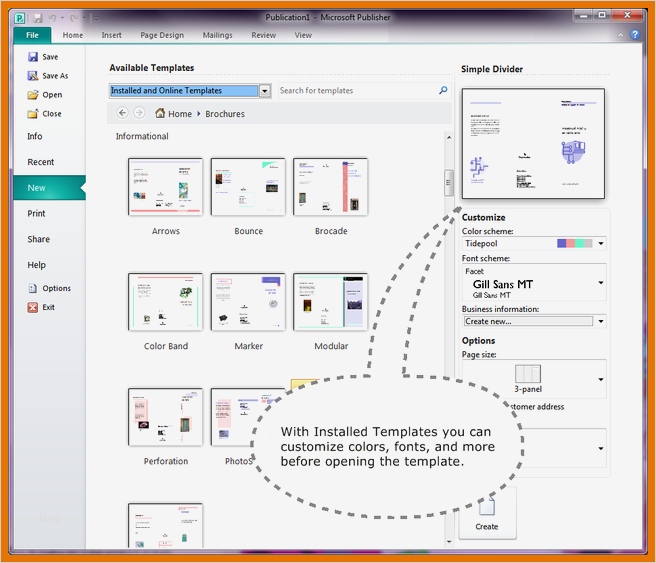Open the Help section in sidebar
This screenshot has width=656, height=563.
click(36, 265)
